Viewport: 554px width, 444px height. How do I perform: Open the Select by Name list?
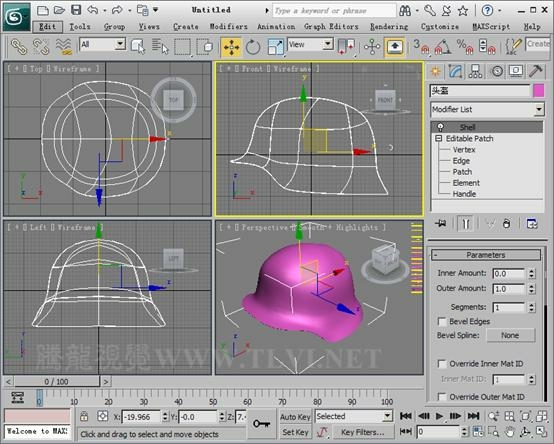pos(160,46)
